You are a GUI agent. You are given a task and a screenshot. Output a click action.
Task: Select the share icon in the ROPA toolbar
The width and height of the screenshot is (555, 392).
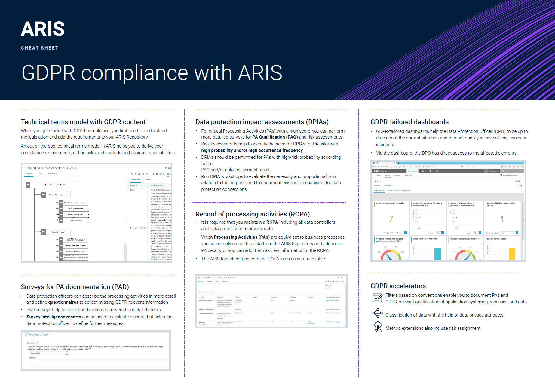(326, 281)
